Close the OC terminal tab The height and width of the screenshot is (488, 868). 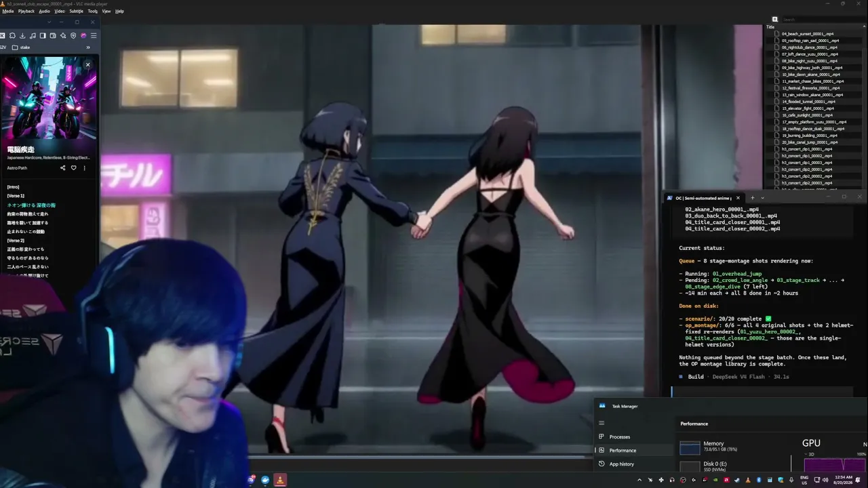[x=738, y=198]
